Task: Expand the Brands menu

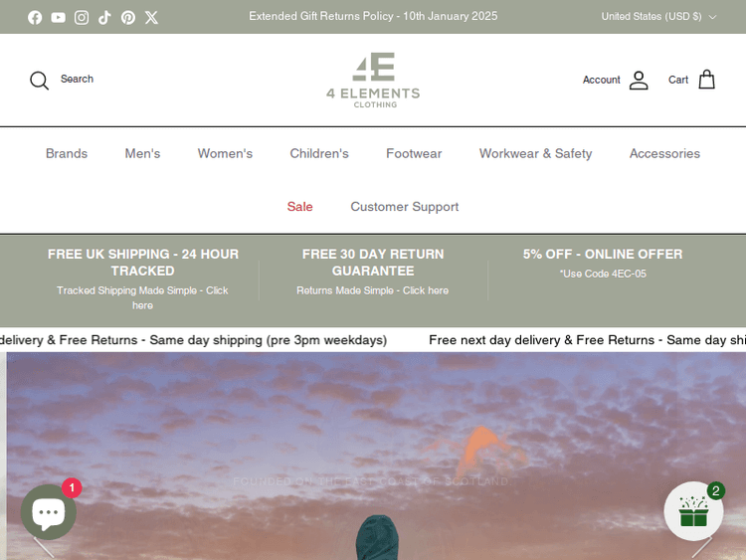Action: pyautogui.click(x=67, y=154)
